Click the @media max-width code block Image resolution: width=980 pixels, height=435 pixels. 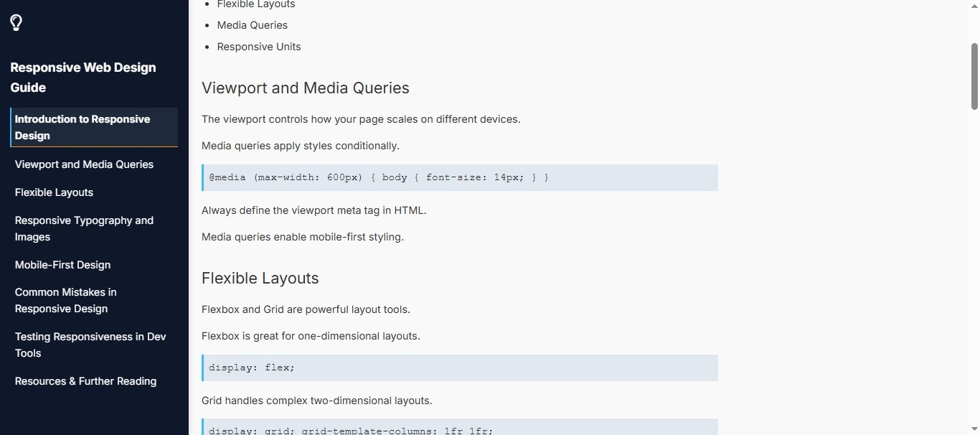(460, 177)
